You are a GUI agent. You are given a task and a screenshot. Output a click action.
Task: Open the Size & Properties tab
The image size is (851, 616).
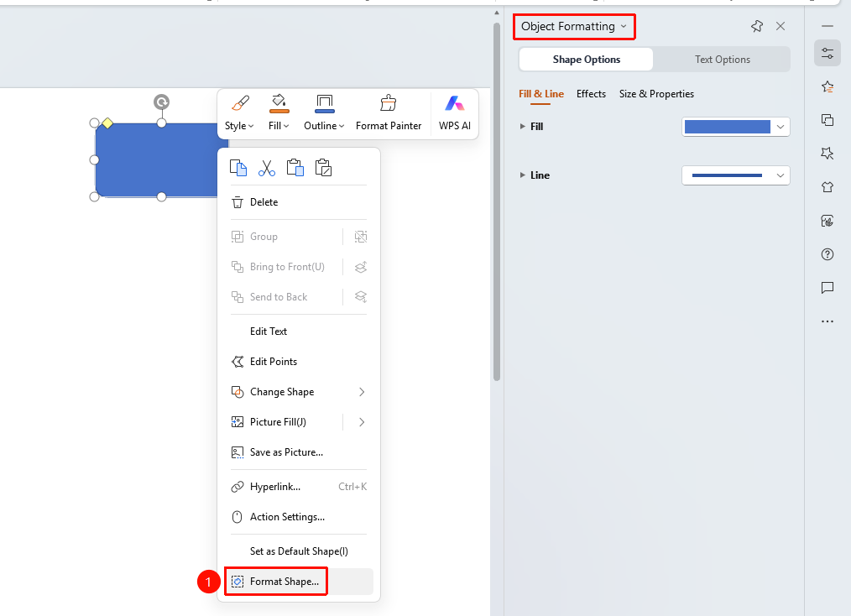656,94
